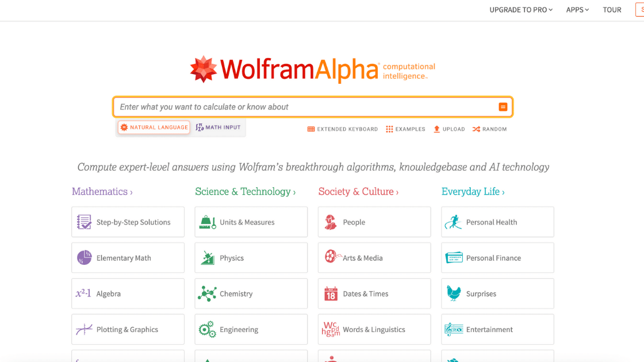The image size is (644, 362).
Task: Expand the Science & Technology category heading
Action: click(245, 192)
